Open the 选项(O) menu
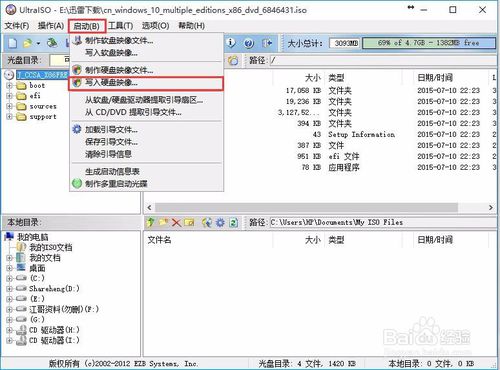 pos(155,26)
